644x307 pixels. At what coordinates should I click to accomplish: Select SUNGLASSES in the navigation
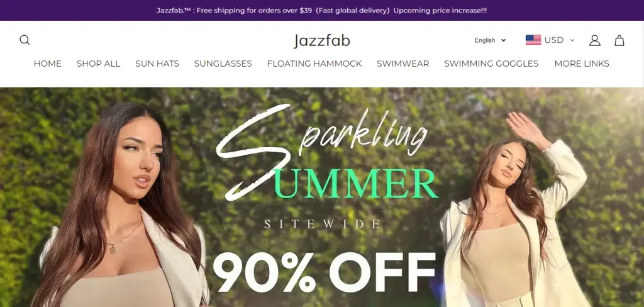223,64
